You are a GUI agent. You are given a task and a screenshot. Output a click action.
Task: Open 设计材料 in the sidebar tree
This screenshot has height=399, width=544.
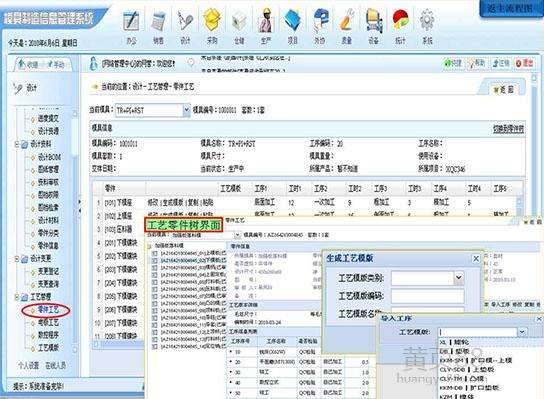coord(48,220)
